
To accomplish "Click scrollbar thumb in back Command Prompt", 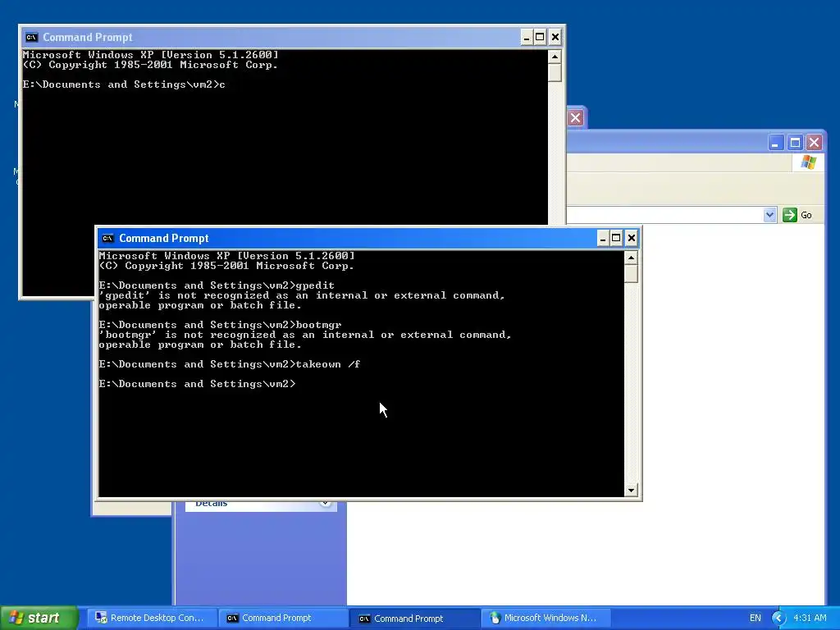I will point(555,73).
